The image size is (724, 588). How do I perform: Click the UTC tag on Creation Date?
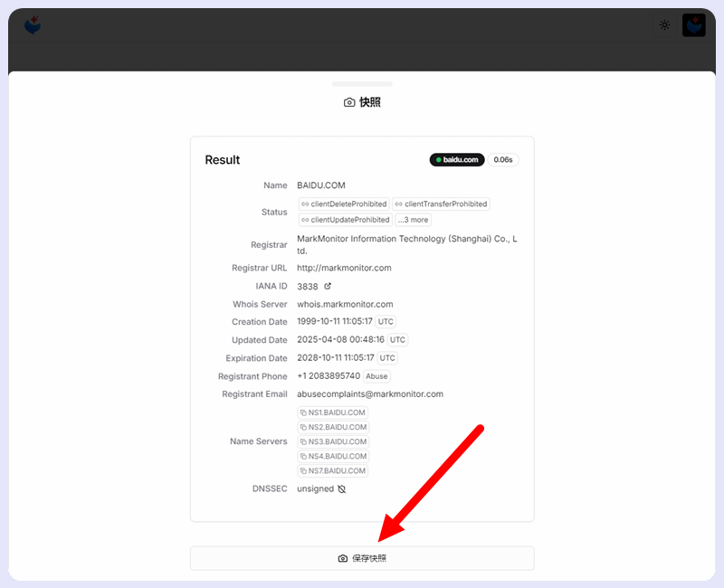pos(386,322)
